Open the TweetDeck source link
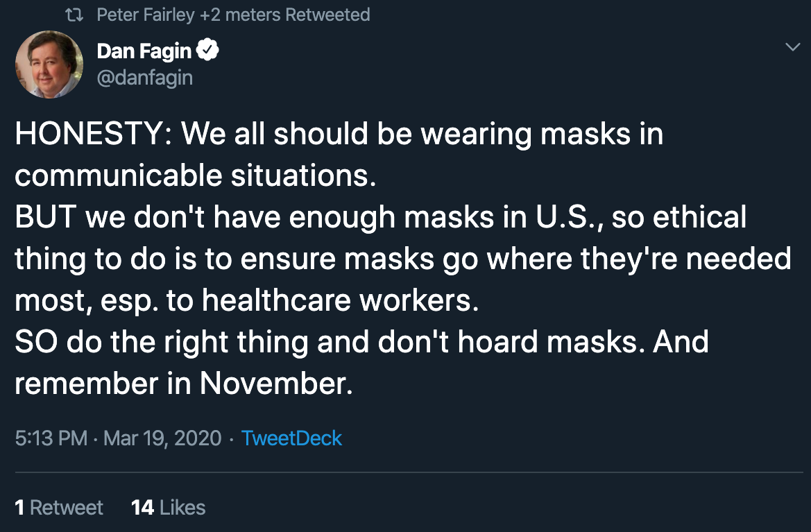The image size is (811, 532). tap(291, 438)
